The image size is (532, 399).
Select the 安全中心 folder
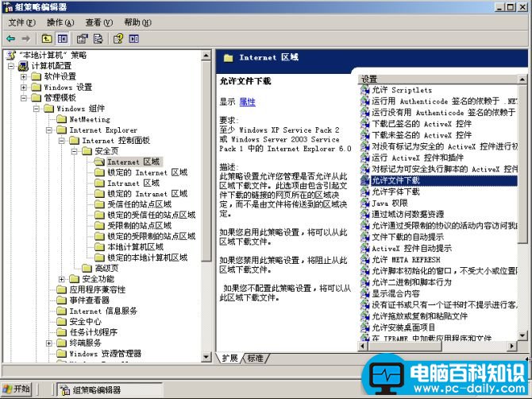pos(79,322)
